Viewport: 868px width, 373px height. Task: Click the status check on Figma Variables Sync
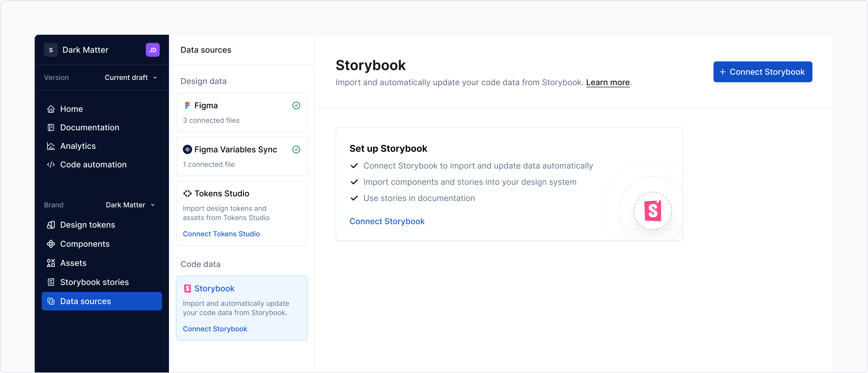coord(296,149)
